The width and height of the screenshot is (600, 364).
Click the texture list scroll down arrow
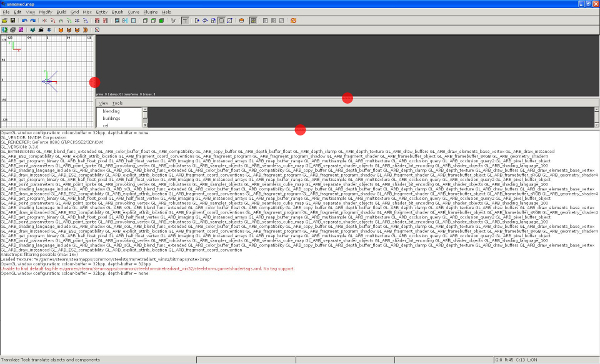coord(145,125)
